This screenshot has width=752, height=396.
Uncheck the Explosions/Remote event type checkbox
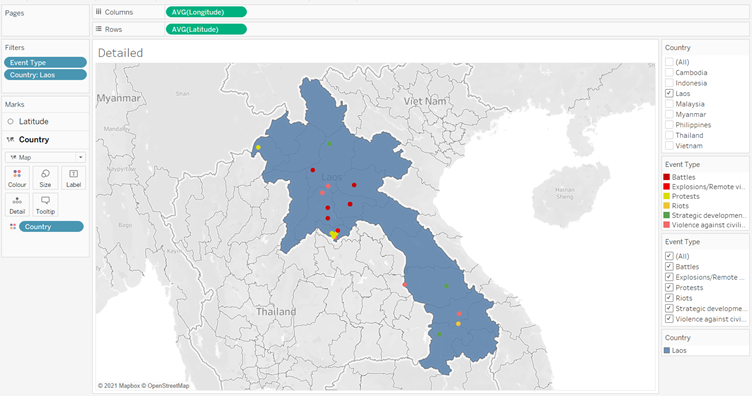(x=669, y=277)
